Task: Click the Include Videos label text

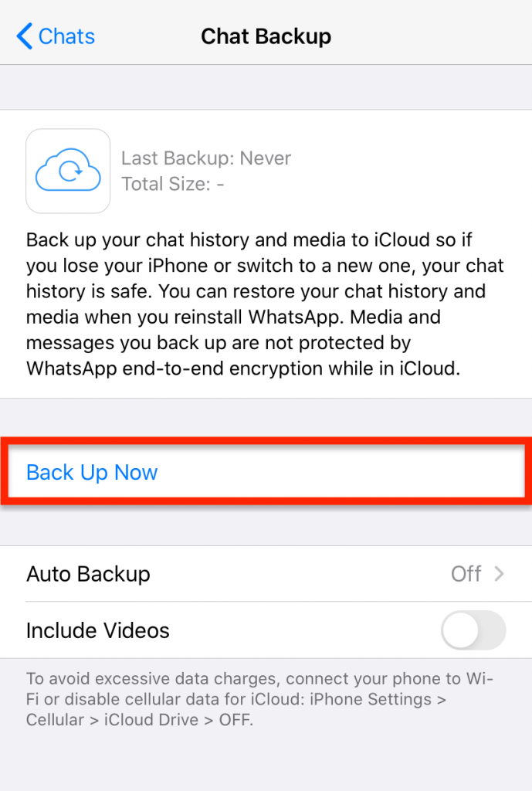Action: (98, 630)
